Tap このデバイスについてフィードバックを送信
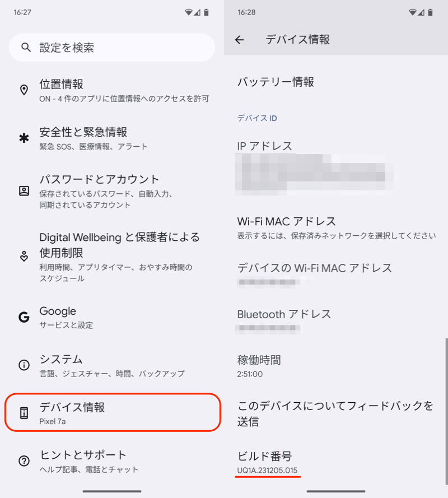Image resolution: width=448 pixels, height=498 pixels. point(335,413)
